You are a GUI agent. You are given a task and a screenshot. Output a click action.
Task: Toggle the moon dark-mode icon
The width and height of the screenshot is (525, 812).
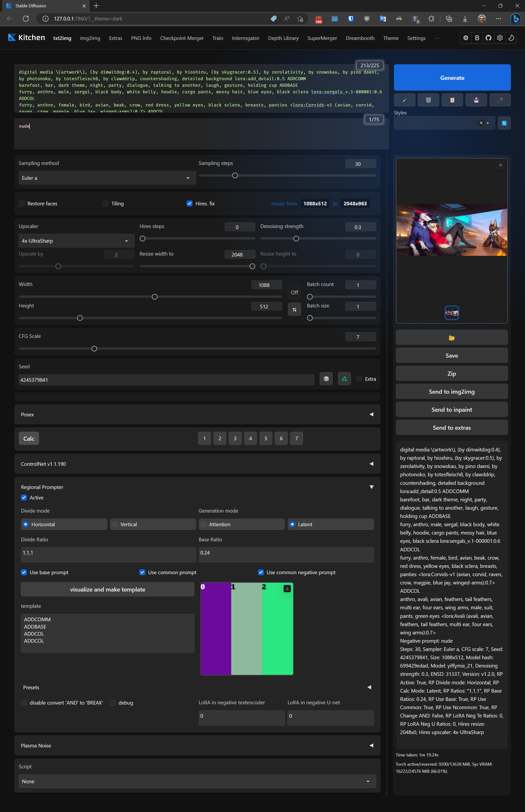[511, 38]
